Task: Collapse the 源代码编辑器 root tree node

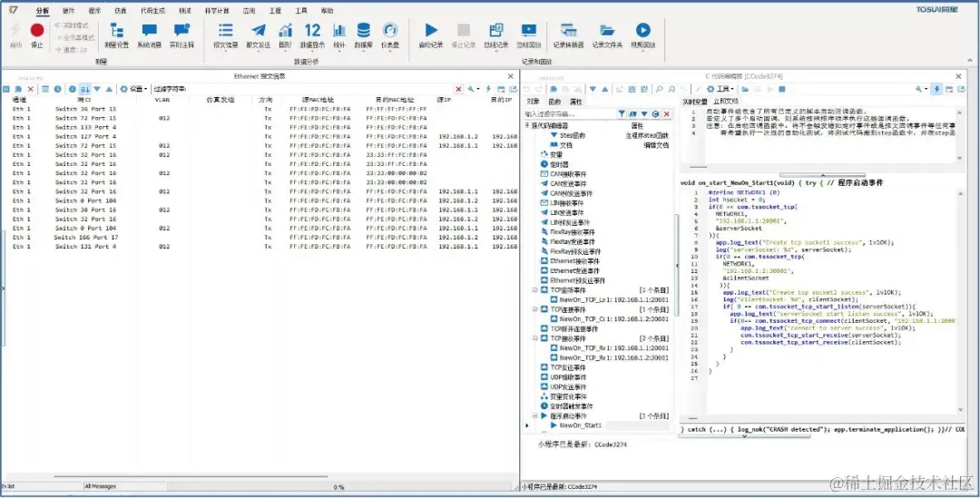Action: click(527, 125)
